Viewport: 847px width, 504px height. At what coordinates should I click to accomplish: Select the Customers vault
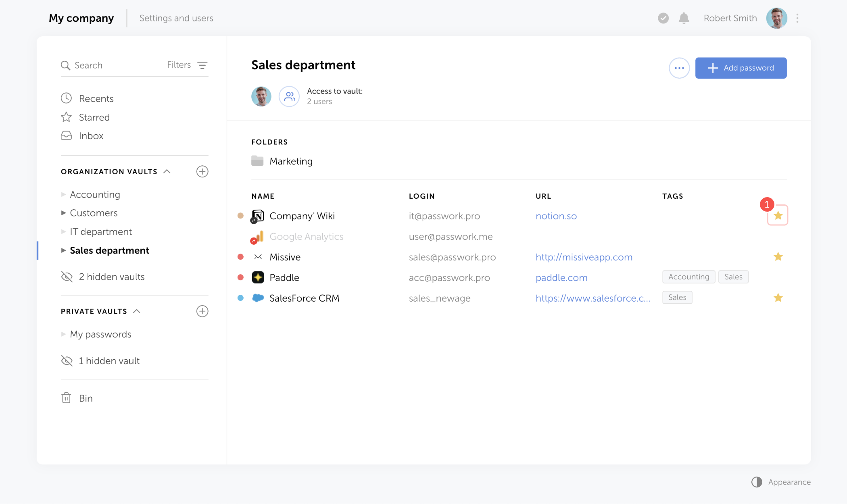[x=94, y=213]
